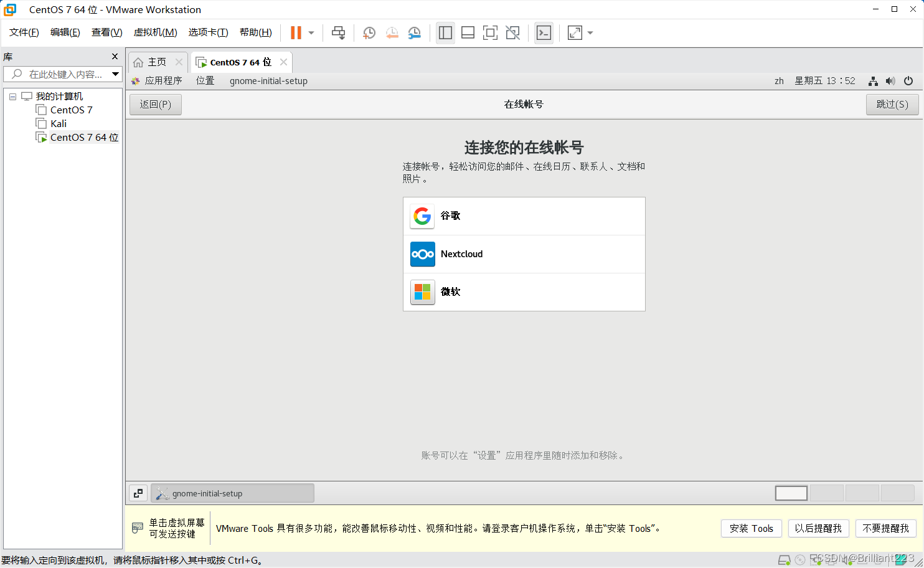Image resolution: width=924 pixels, height=568 pixels.
Task: Switch to Unity mode
Action: click(x=512, y=32)
